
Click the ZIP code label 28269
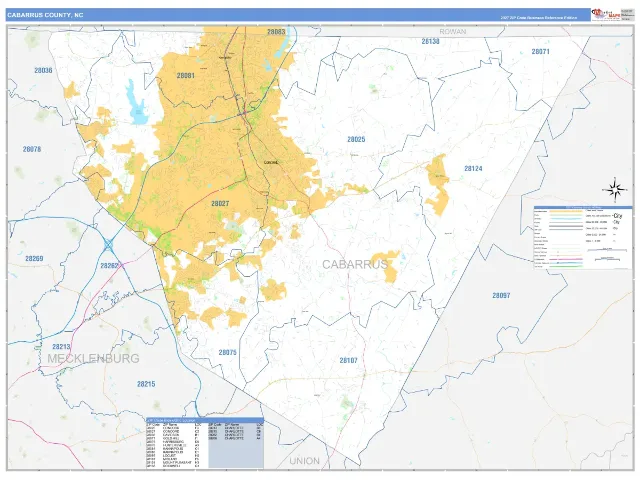(x=34, y=258)
